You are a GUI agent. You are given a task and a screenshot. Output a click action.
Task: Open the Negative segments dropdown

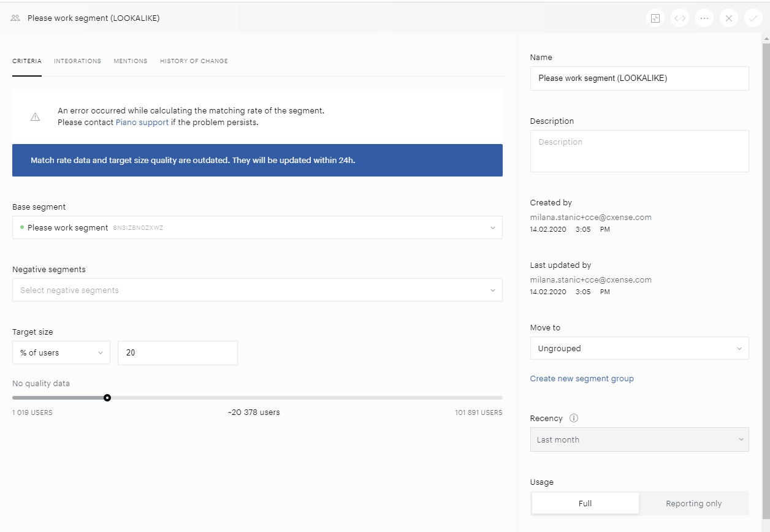(257, 290)
